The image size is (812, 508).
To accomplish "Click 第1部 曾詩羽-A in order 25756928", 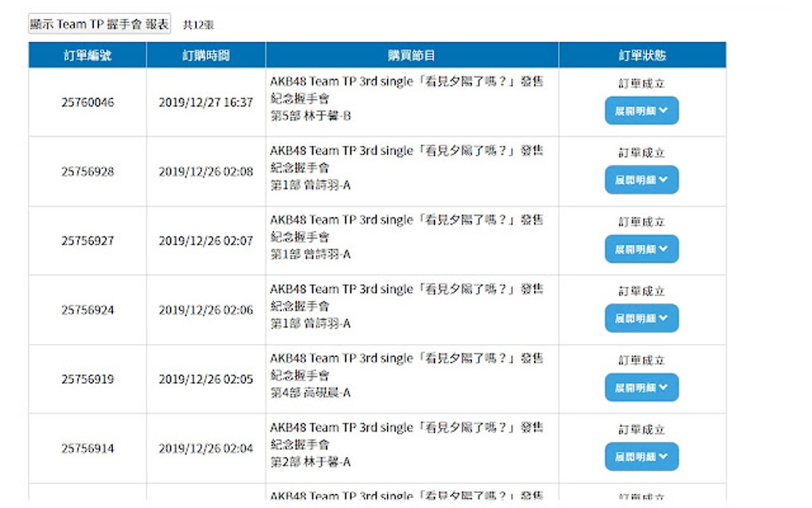I will point(310,186).
